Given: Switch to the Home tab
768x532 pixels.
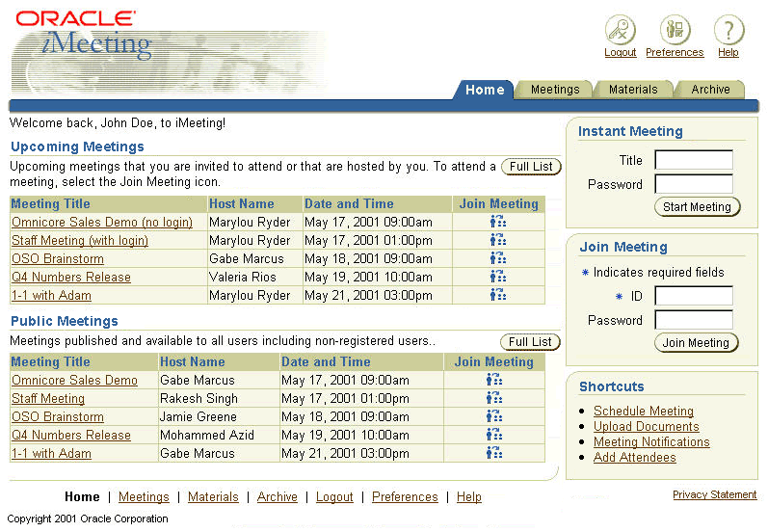Looking at the screenshot, I should pyautogui.click(x=485, y=90).
